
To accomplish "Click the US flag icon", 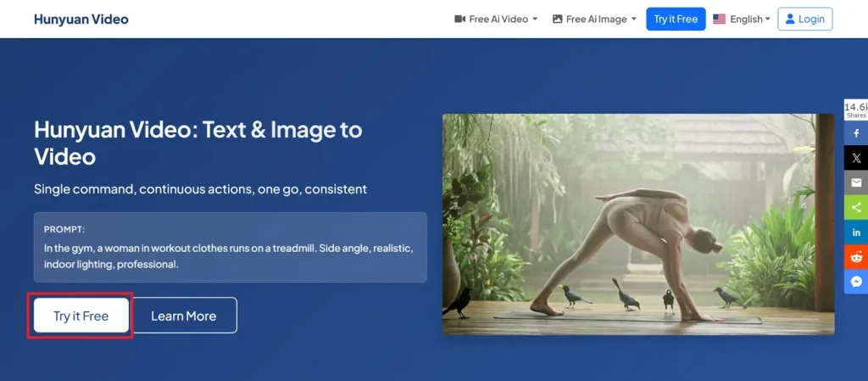I will 719,20.
